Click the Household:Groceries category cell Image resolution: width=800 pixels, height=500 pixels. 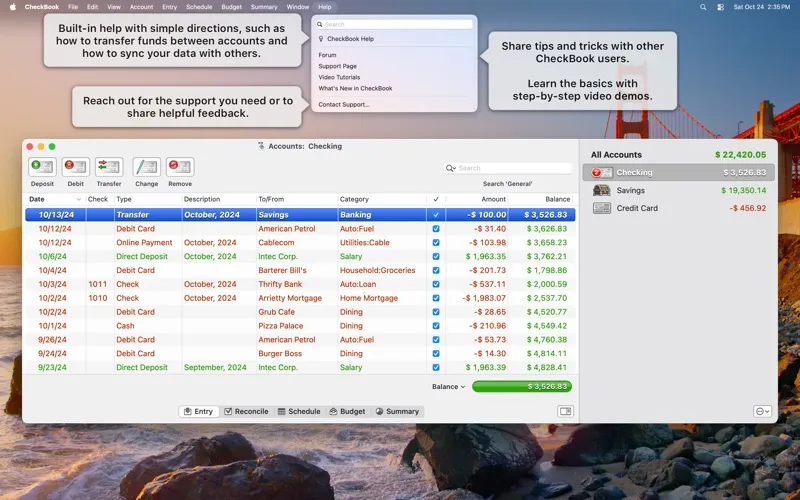(x=378, y=270)
